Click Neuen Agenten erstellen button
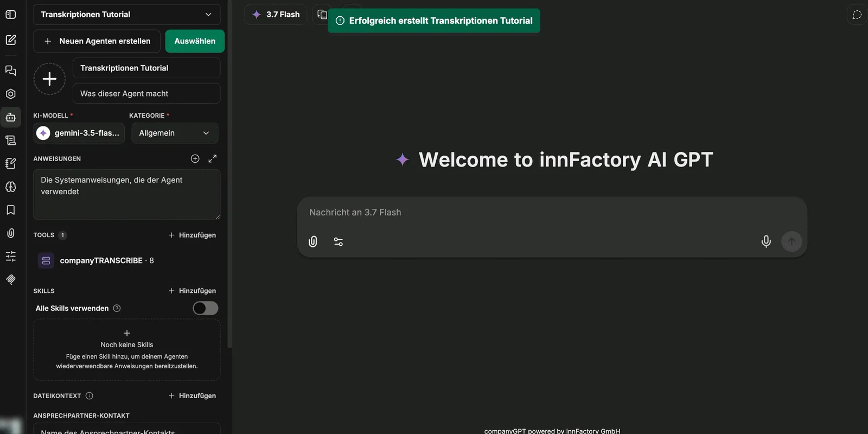868x434 pixels. [x=97, y=41]
